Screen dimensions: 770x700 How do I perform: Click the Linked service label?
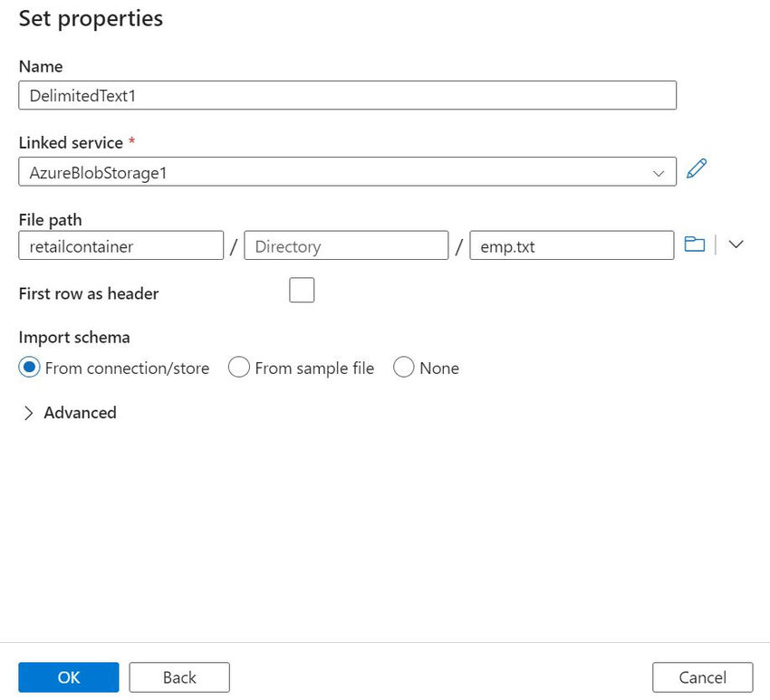(71, 142)
